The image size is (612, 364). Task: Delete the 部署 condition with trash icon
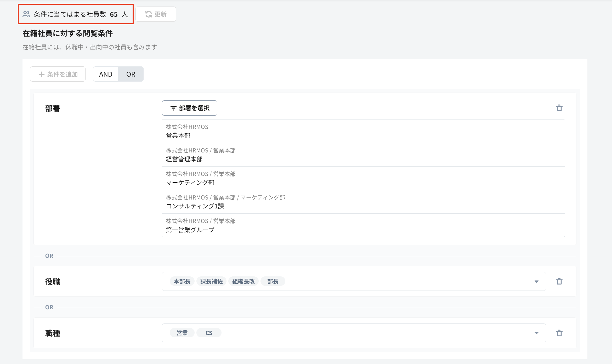[x=559, y=108]
